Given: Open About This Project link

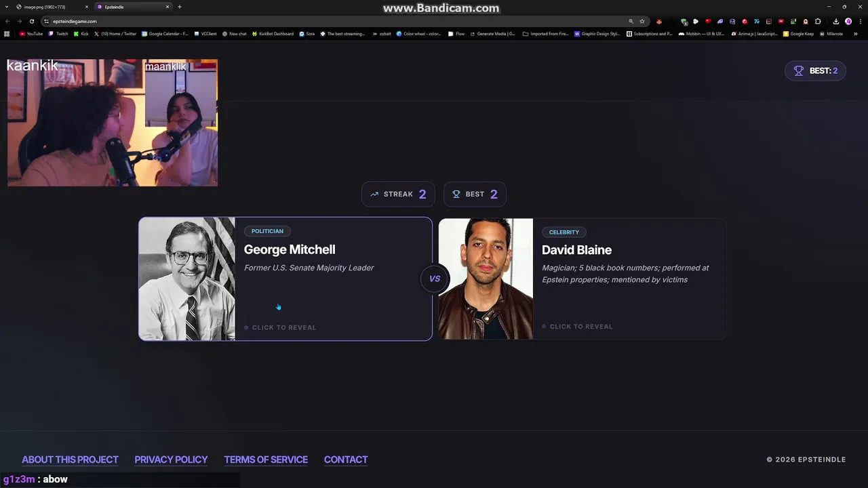Looking at the screenshot, I should (70, 460).
